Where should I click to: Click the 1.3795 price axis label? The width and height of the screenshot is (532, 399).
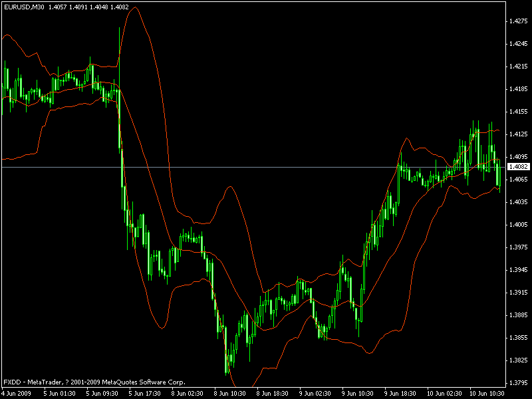[519, 383]
